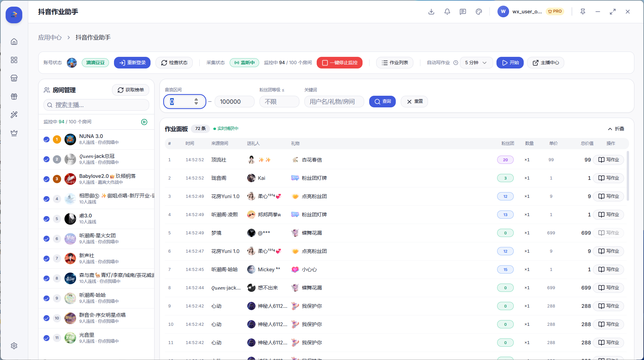Image resolution: width=644 pixels, height=360 pixels.
Task: Open the crown membership icon in the sidebar
Action: pos(14,133)
